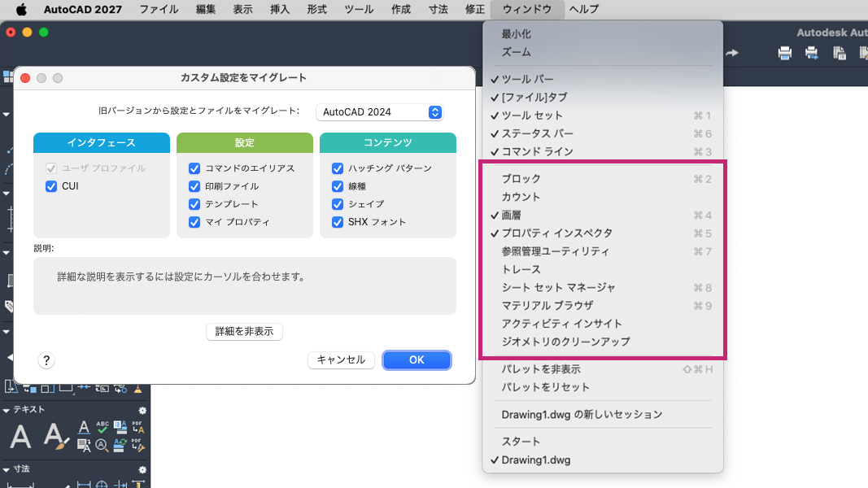Viewport: 868px width, 488px height.
Task: Open the Find Text magnifier tool
Action: click(102, 445)
